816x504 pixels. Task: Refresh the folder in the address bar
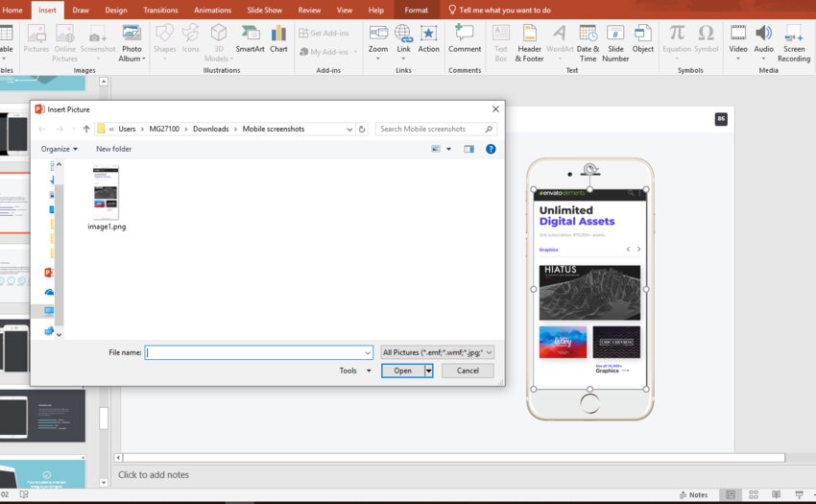tap(362, 129)
